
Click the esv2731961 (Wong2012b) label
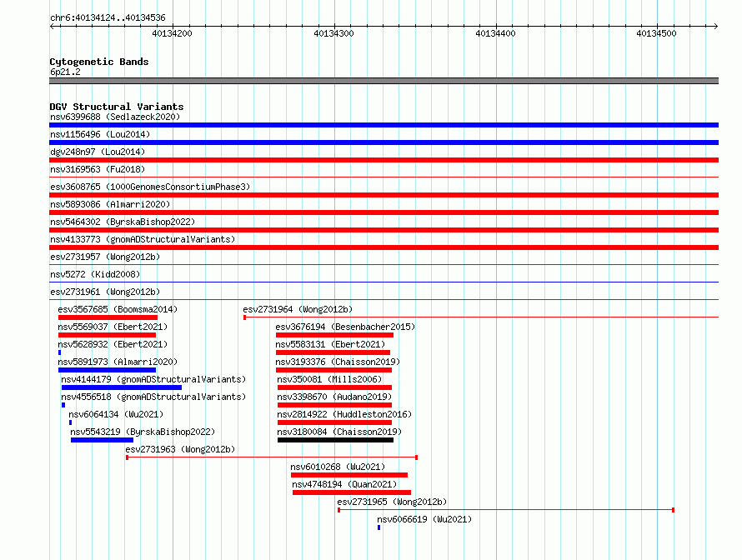tap(105, 292)
